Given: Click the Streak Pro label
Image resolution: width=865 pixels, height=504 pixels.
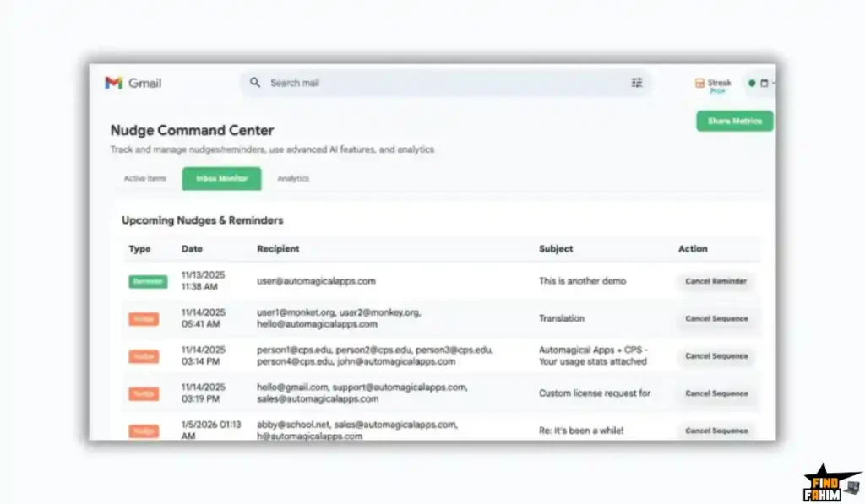Looking at the screenshot, I should click(716, 89).
